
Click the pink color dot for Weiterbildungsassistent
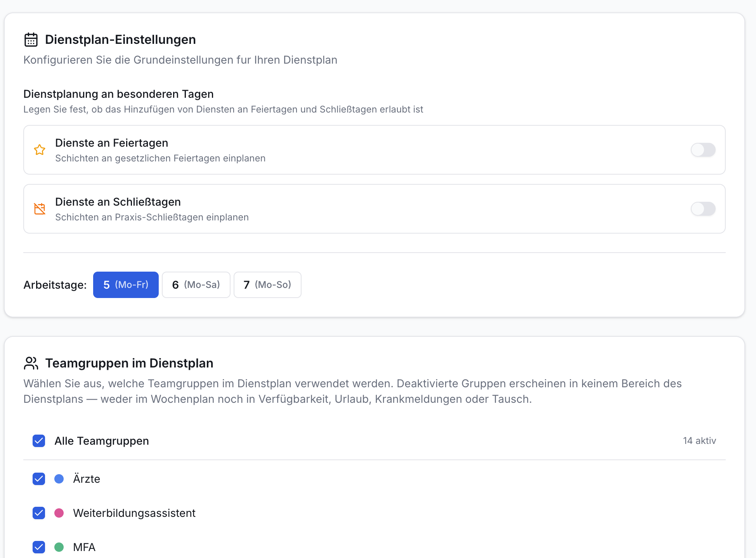coord(59,513)
